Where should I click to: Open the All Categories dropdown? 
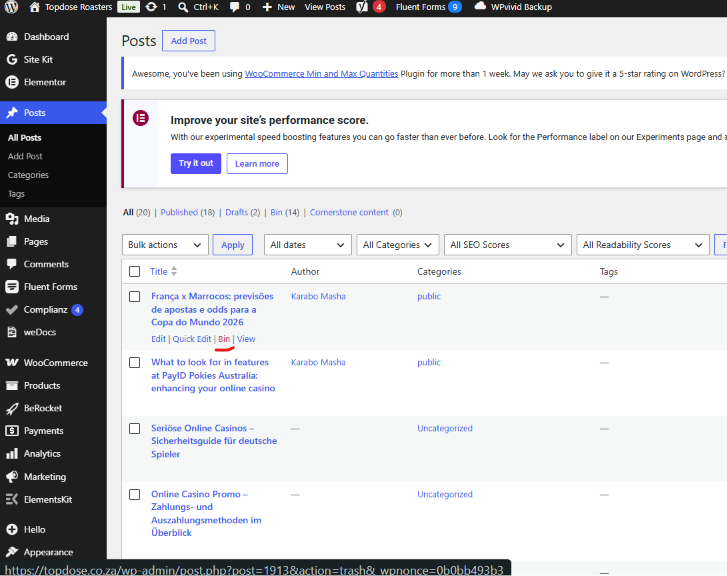[x=398, y=245]
